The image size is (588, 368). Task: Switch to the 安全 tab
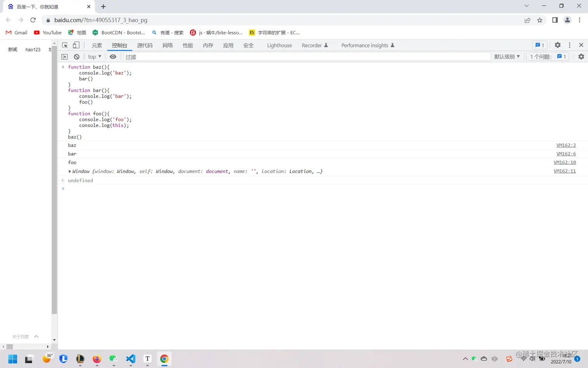click(248, 46)
